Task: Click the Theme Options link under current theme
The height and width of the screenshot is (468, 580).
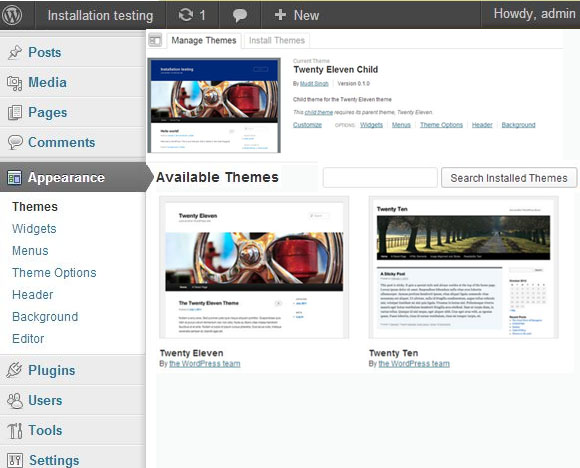Action: point(441,125)
